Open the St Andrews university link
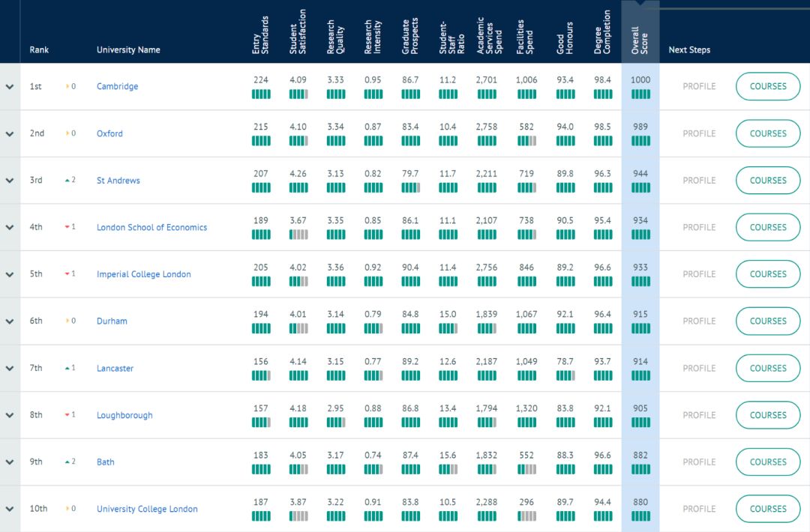The image size is (810, 532). click(118, 180)
